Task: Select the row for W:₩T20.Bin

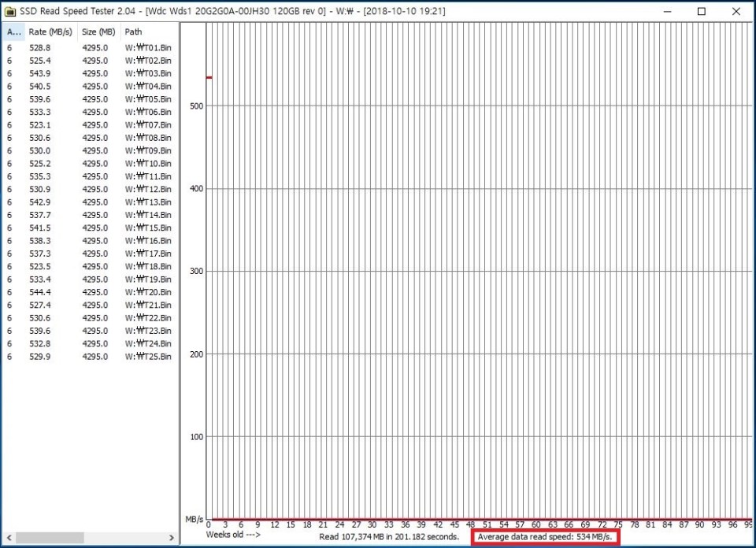Action: (x=90, y=292)
